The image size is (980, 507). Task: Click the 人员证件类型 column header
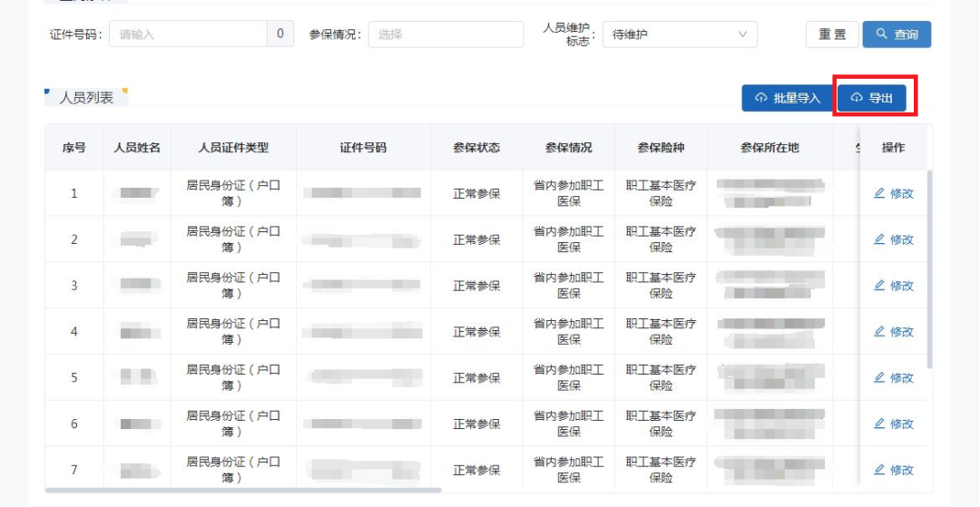[x=233, y=148]
